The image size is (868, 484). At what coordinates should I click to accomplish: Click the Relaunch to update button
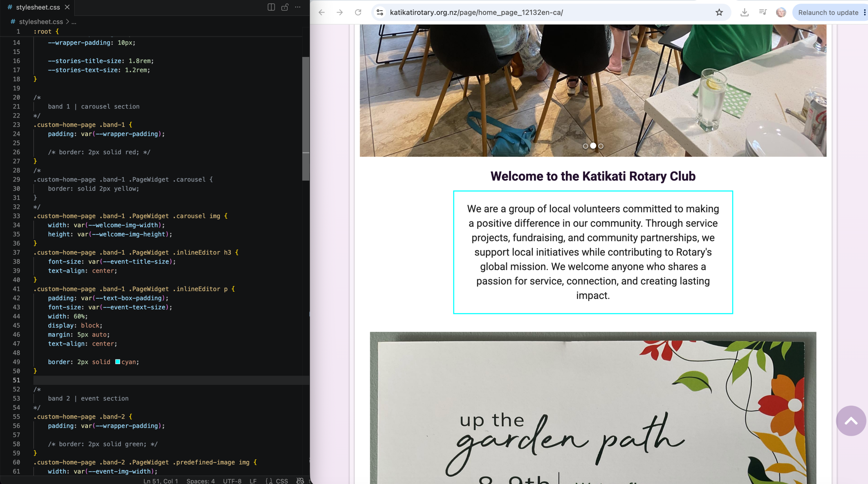[x=828, y=12]
